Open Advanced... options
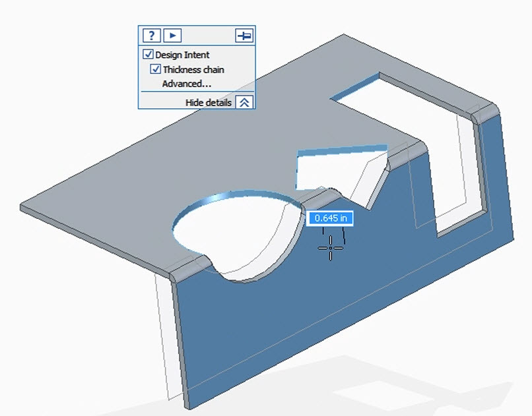The image size is (532, 416). [187, 84]
